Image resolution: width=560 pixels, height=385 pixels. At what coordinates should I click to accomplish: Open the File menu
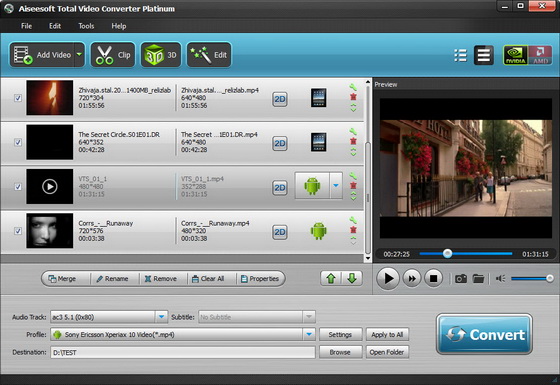click(26, 26)
